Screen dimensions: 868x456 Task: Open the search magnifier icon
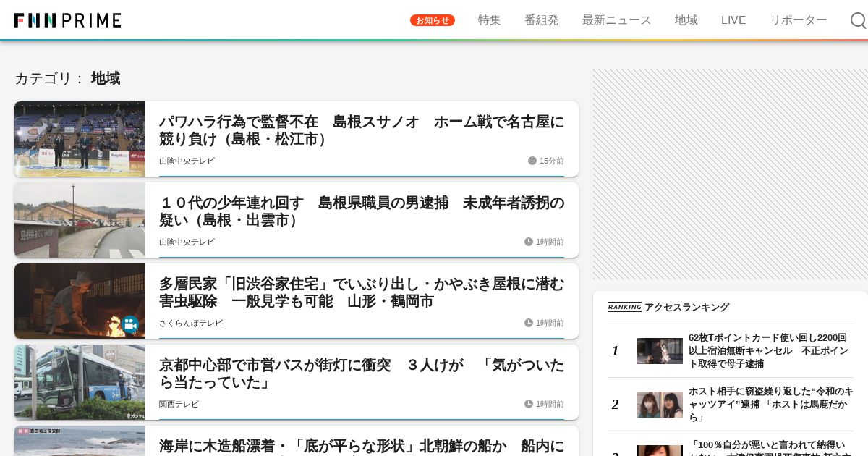[x=858, y=20]
